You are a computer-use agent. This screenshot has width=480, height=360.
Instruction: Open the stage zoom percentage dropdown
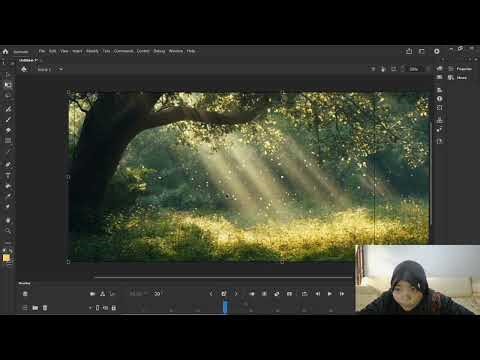point(414,69)
